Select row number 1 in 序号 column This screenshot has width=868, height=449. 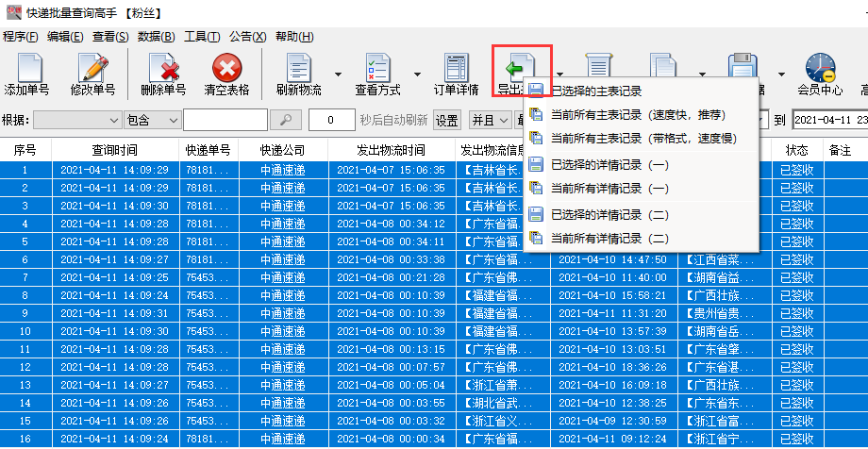point(25,170)
